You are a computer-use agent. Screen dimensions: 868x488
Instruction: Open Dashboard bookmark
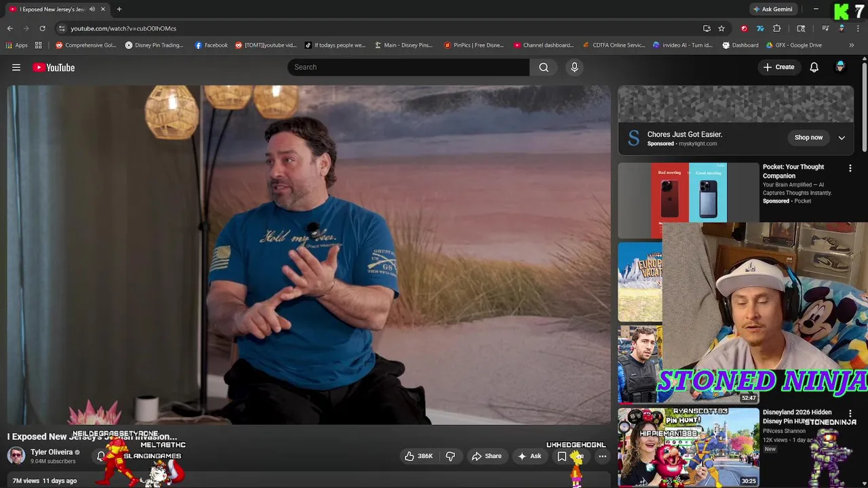pos(741,45)
